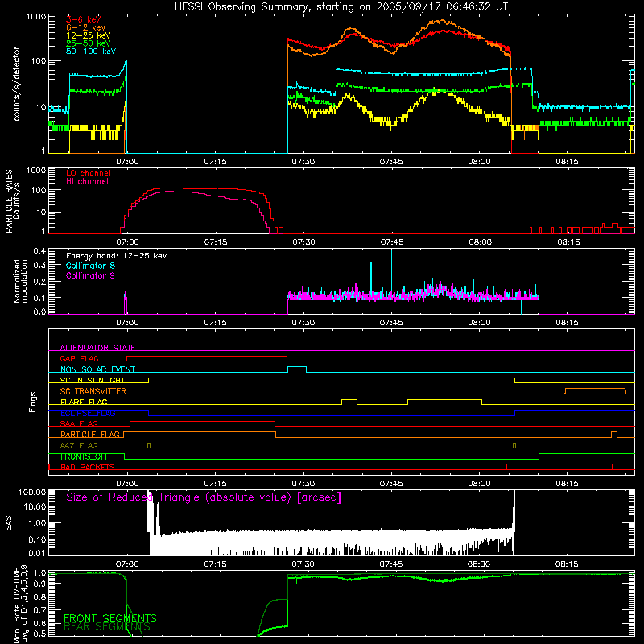Click the FLARE FLAG label
This screenshot has height=644, width=644.
[x=84, y=402]
